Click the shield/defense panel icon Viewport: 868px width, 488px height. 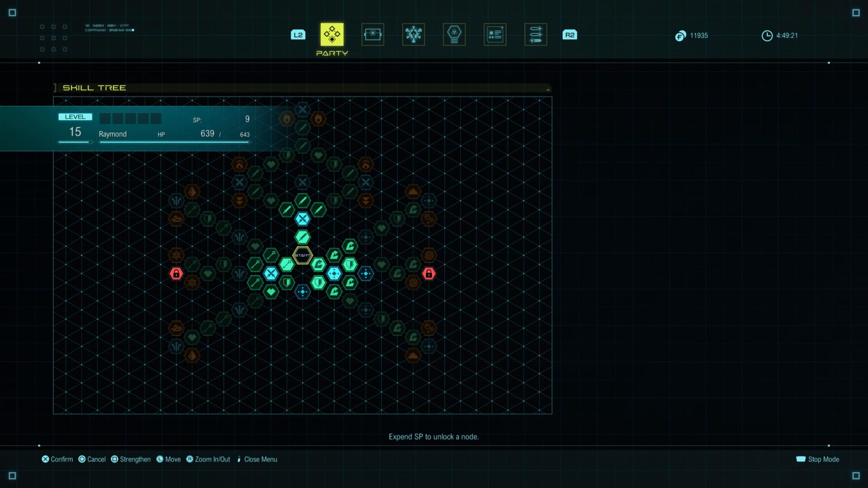pyautogui.click(x=454, y=34)
